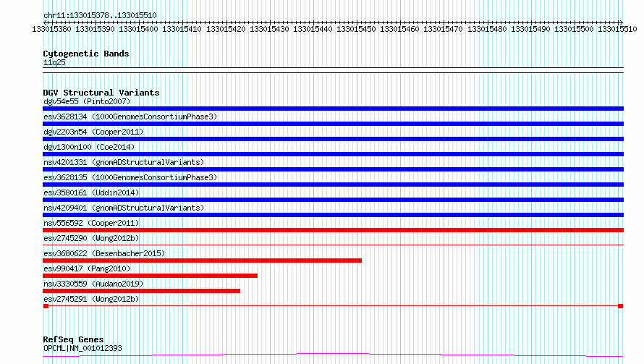This screenshot has height=364, width=644.
Task: Open variant esv3628134 label
Action: point(130,117)
